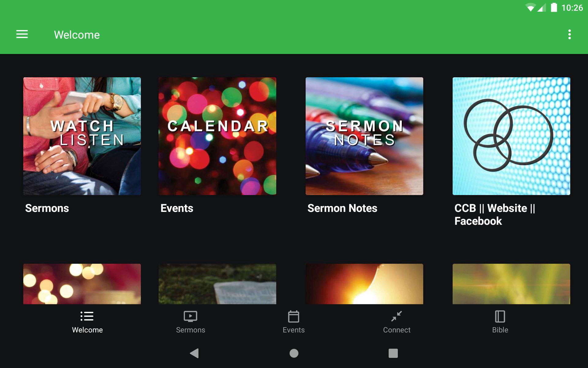The image size is (588, 368).
Task: Open the Calendar events tile
Action: 217,136
